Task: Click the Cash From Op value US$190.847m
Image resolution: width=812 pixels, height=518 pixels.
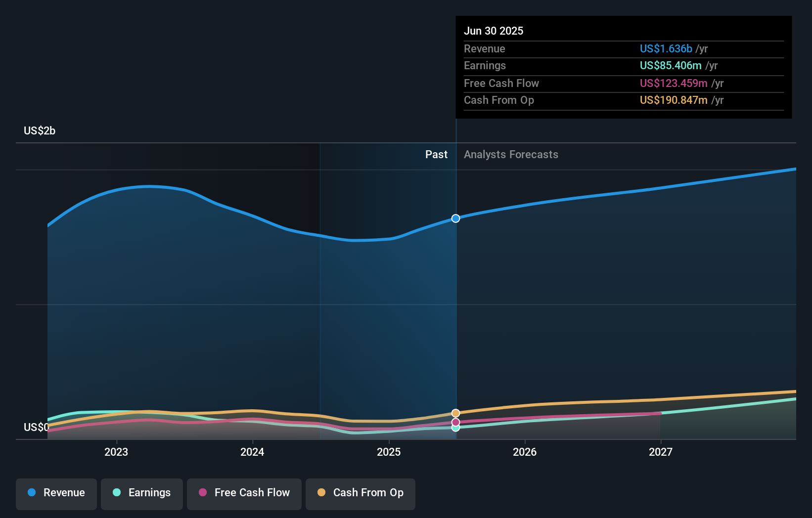Action: click(x=674, y=100)
